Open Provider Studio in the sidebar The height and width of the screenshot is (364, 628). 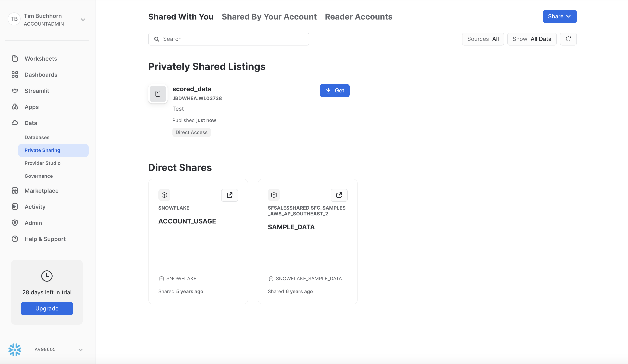[x=42, y=163]
